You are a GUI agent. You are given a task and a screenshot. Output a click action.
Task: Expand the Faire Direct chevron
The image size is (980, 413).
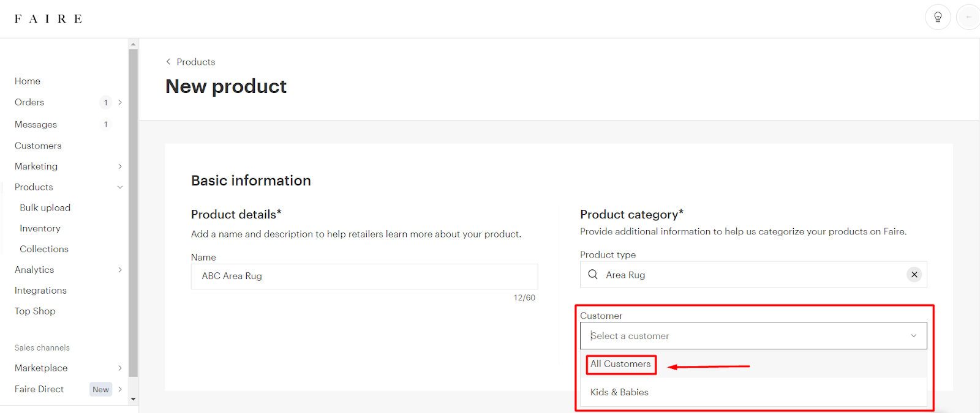120,389
